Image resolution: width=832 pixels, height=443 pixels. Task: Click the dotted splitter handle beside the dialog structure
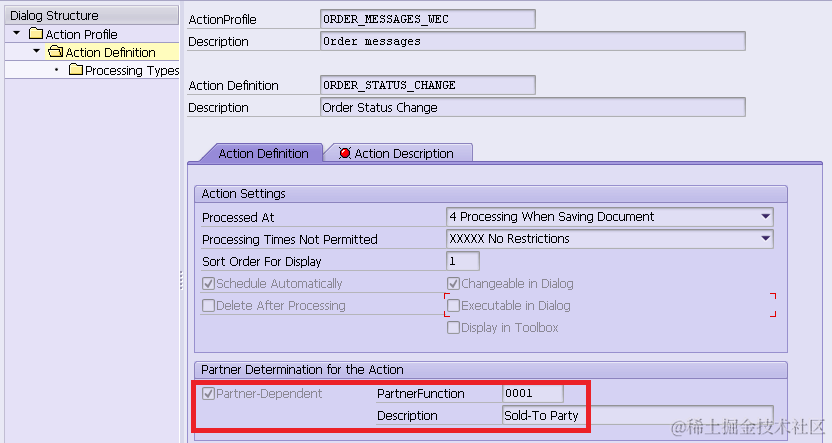pyautogui.click(x=181, y=280)
